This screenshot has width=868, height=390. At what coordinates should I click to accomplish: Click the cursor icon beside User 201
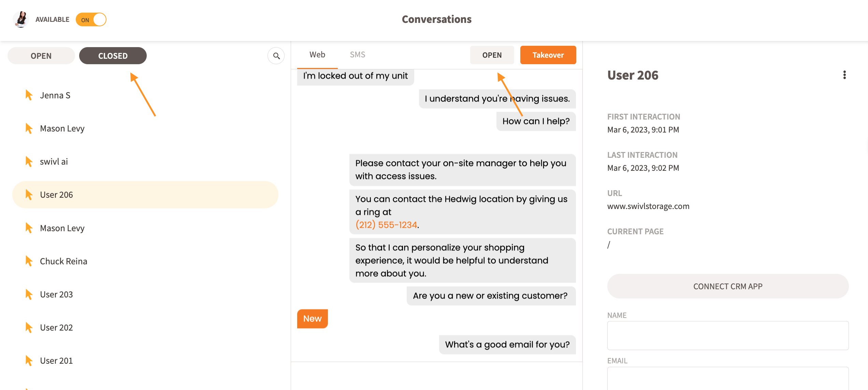29,360
